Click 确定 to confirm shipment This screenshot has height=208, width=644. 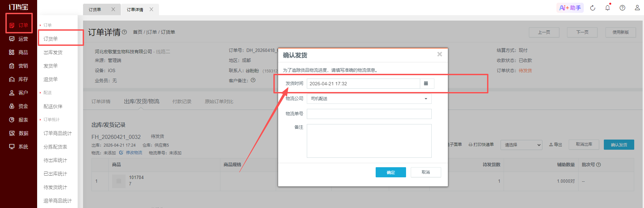click(391, 172)
